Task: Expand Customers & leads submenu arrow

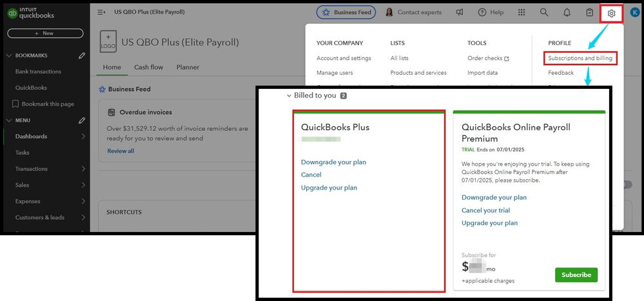Action: pyautogui.click(x=83, y=218)
